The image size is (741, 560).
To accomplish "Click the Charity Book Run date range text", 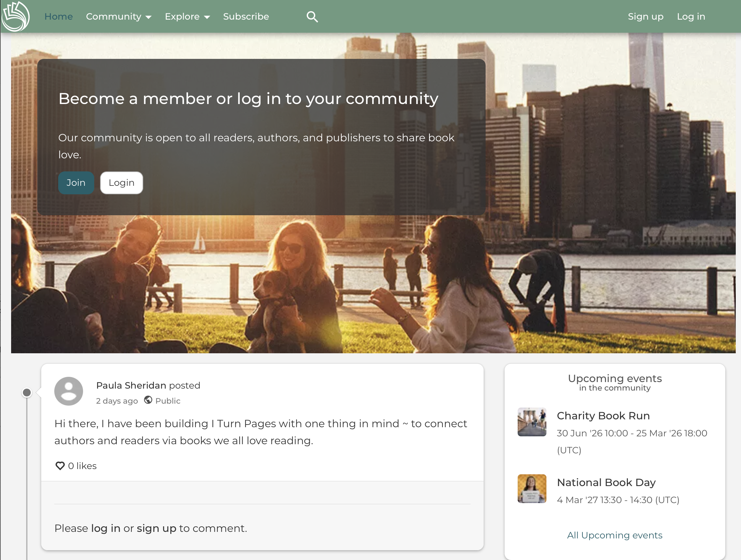I will coord(632,441).
